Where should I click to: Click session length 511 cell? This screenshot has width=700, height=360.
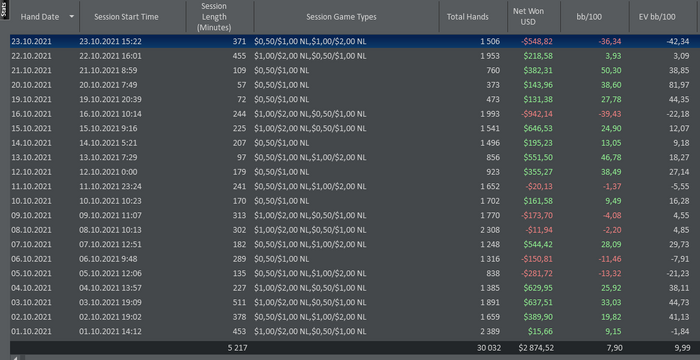pyautogui.click(x=239, y=303)
